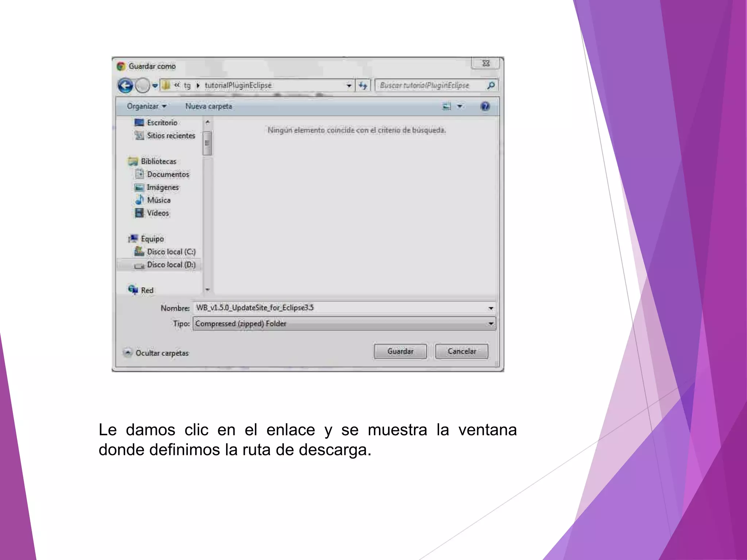
Task: Click the magnifier search icon
Action: [491, 85]
